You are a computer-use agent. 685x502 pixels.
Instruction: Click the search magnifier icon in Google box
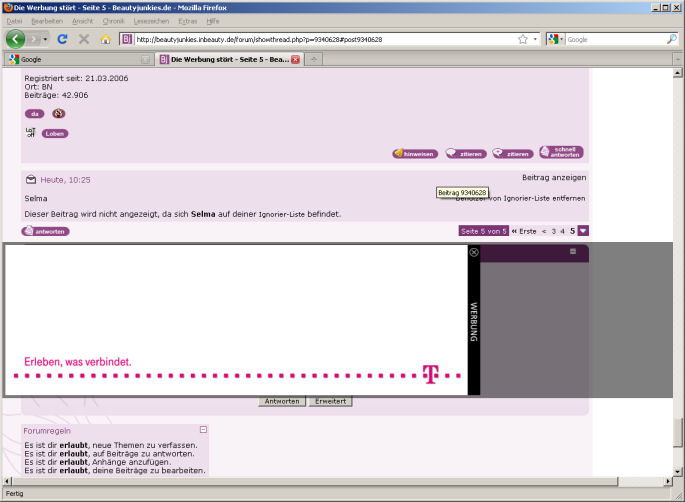(671, 39)
